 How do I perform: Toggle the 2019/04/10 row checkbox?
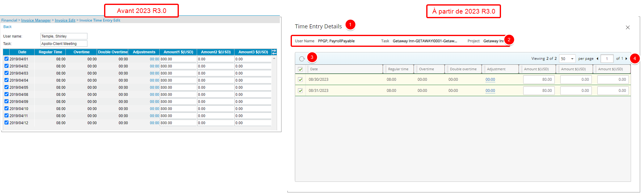click(x=6, y=108)
